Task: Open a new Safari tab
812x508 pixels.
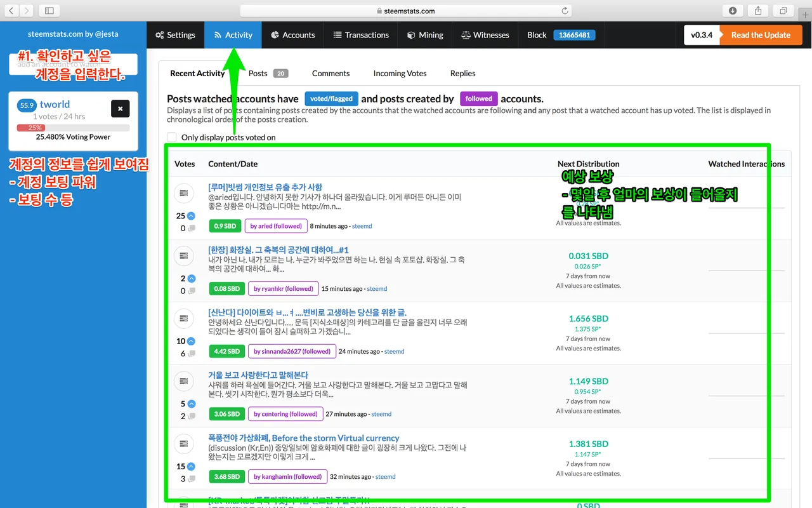Action: point(806,14)
